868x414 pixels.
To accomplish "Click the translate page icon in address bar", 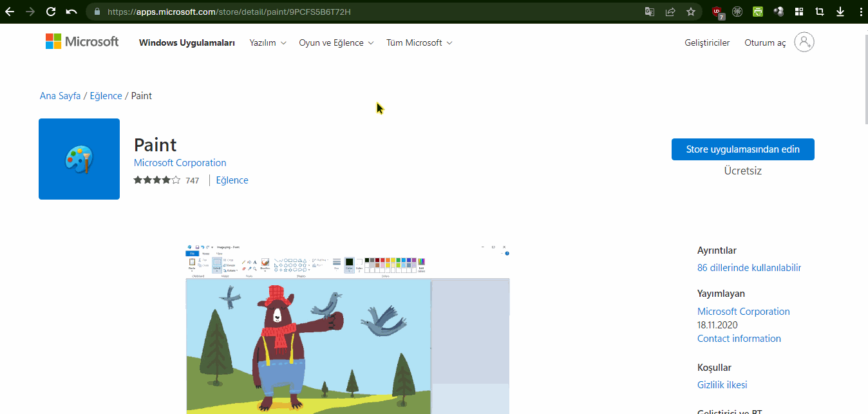I will pyautogui.click(x=650, y=12).
